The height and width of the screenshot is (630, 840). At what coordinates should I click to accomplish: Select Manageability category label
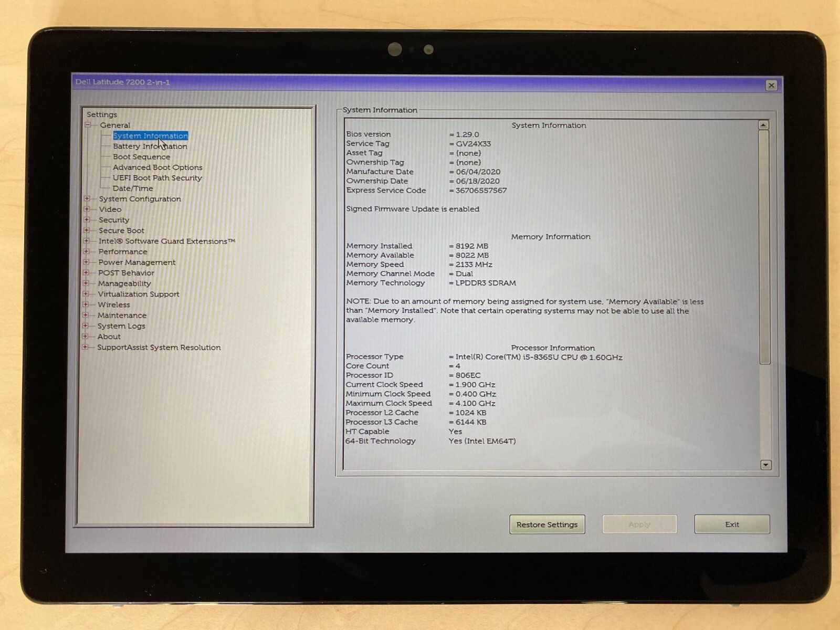point(124,283)
